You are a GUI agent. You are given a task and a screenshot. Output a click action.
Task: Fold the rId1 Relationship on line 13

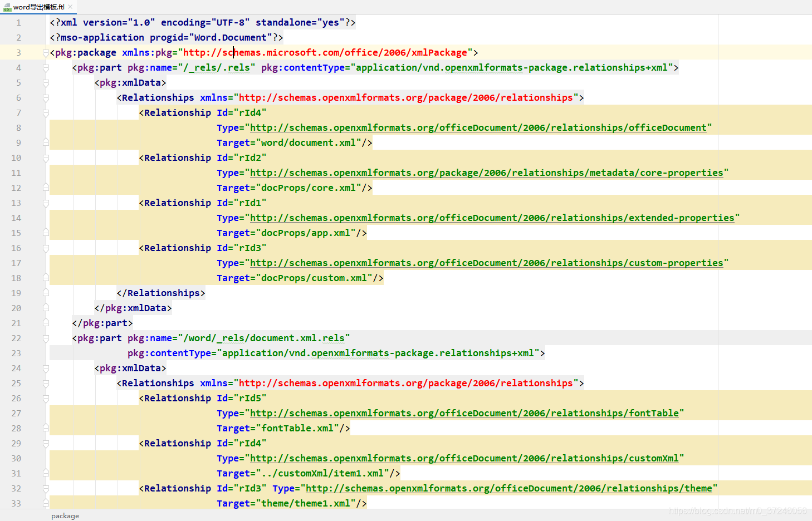coord(46,203)
